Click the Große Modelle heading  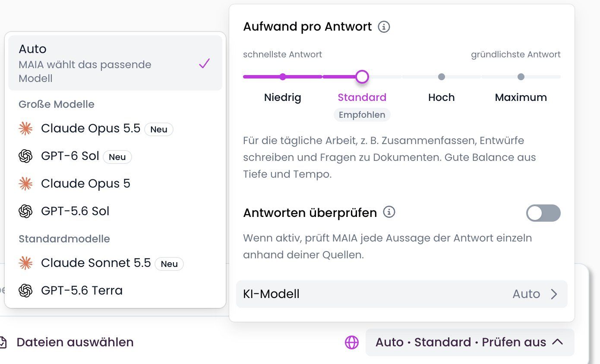point(57,104)
